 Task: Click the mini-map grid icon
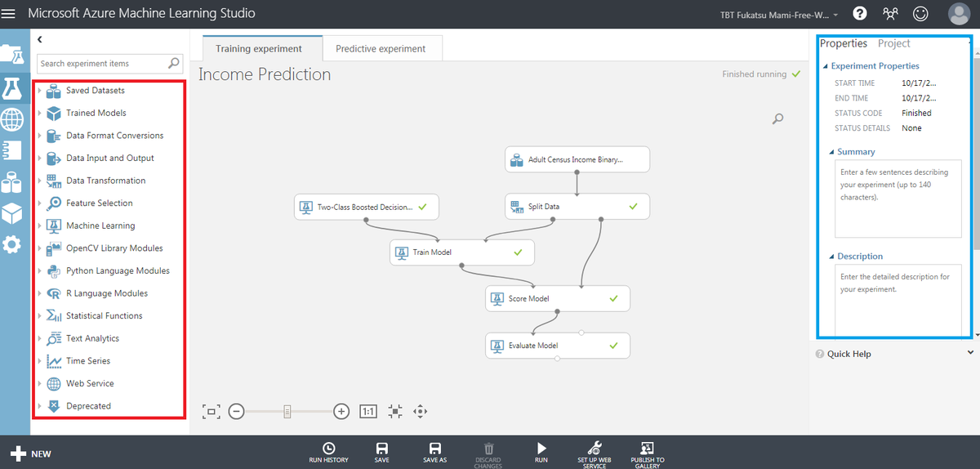(395, 412)
